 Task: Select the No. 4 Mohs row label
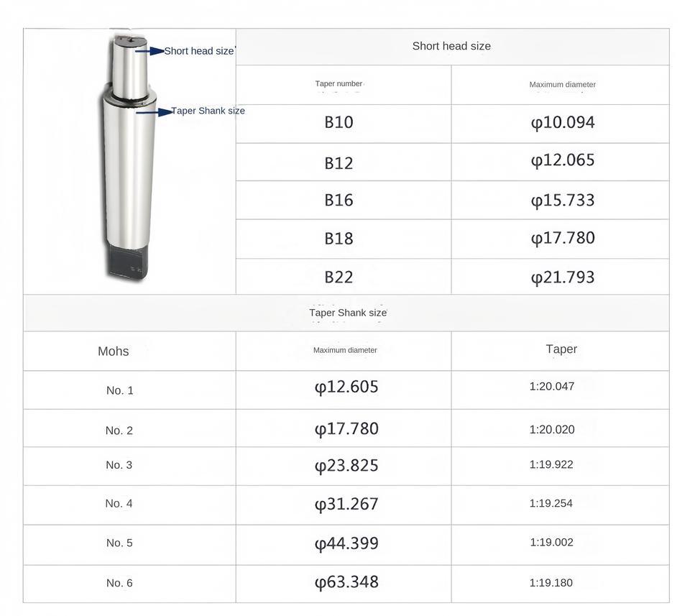point(119,503)
